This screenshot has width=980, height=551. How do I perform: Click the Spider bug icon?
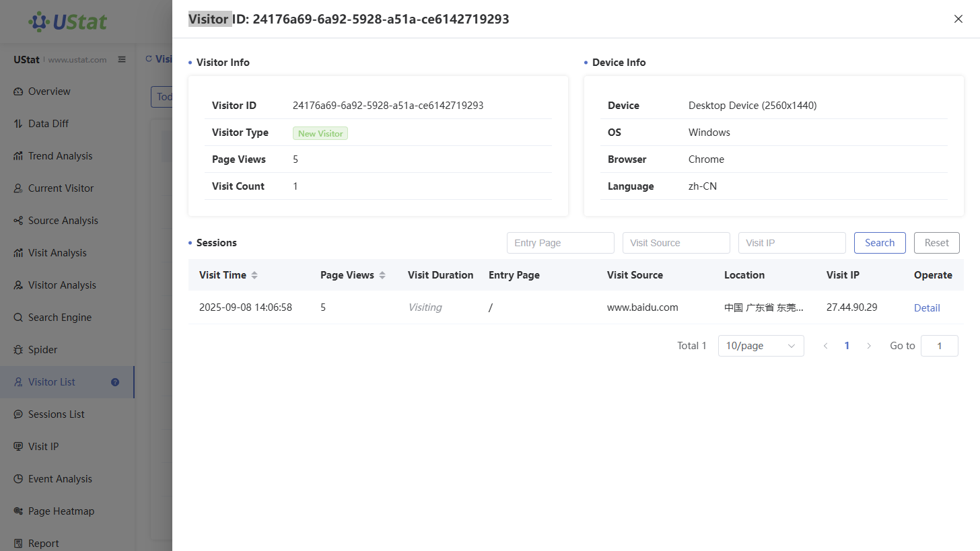click(18, 350)
